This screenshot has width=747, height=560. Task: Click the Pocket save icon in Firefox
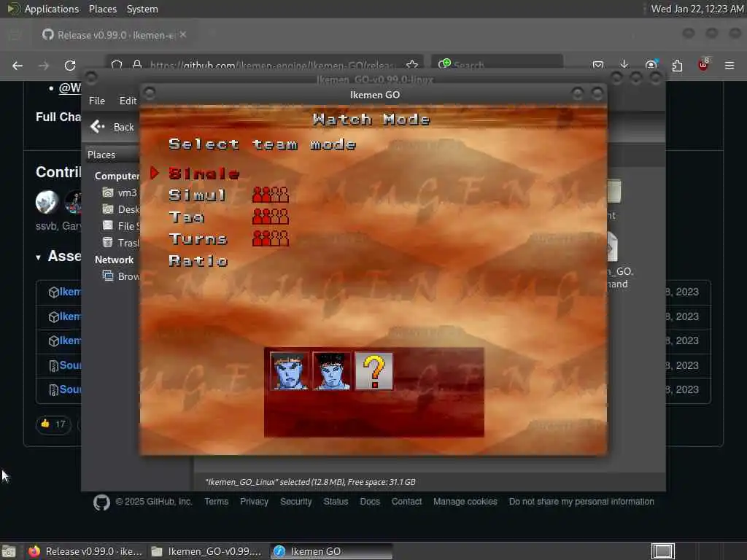pyautogui.click(x=598, y=65)
